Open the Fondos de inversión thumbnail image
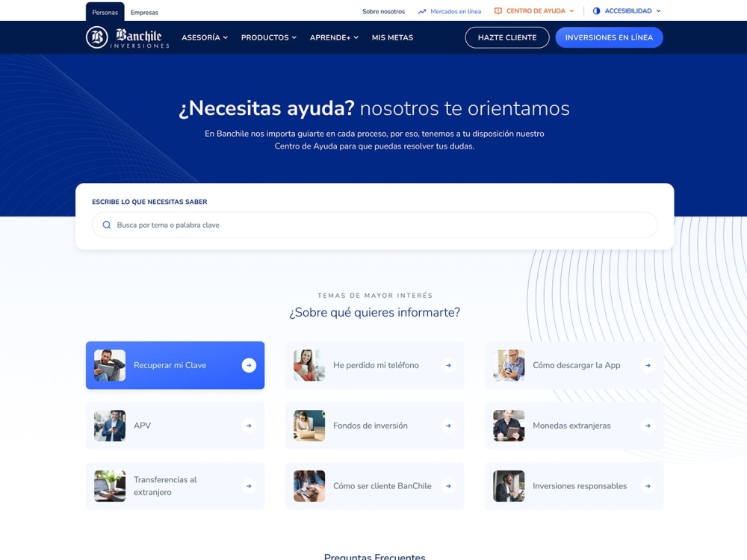The height and width of the screenshot is (560, 747). tap(309, 426)
